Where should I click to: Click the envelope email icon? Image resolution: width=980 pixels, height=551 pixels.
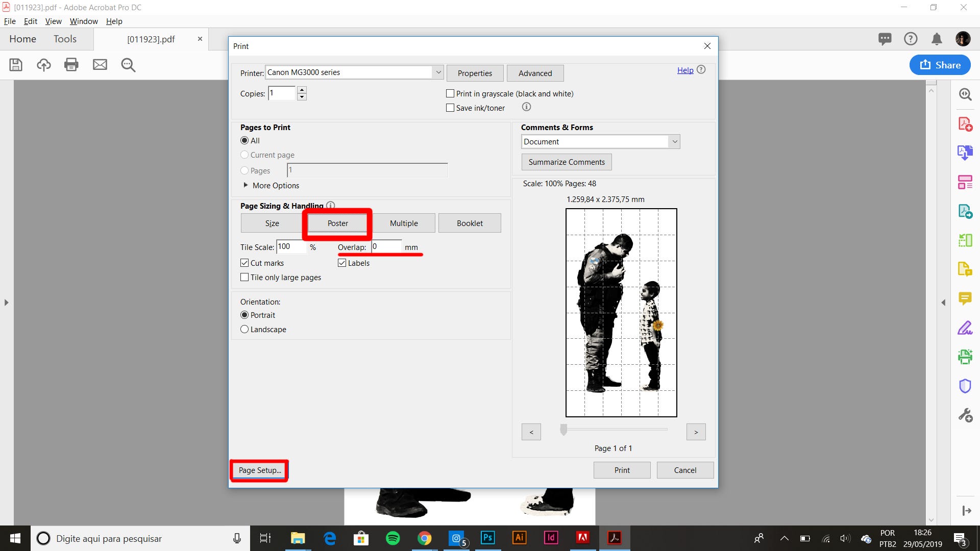(x=100, y=65)
